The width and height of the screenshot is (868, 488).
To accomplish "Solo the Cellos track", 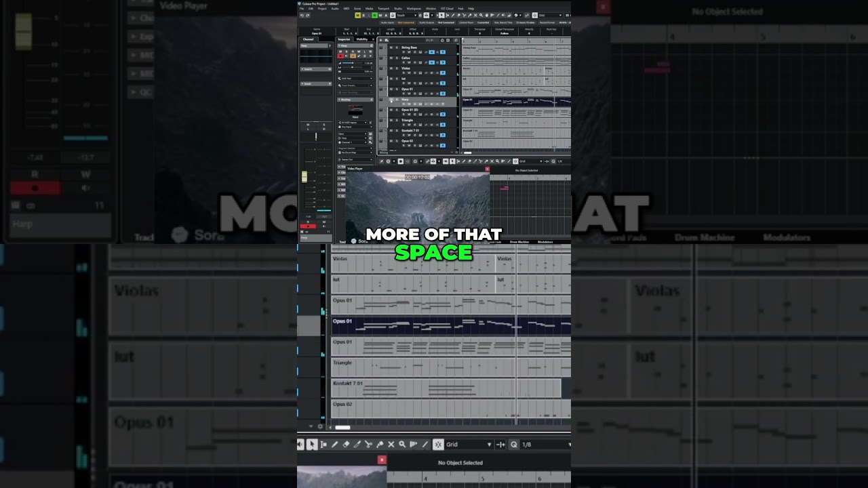I will pyautogui.click(x=397, y=58).
